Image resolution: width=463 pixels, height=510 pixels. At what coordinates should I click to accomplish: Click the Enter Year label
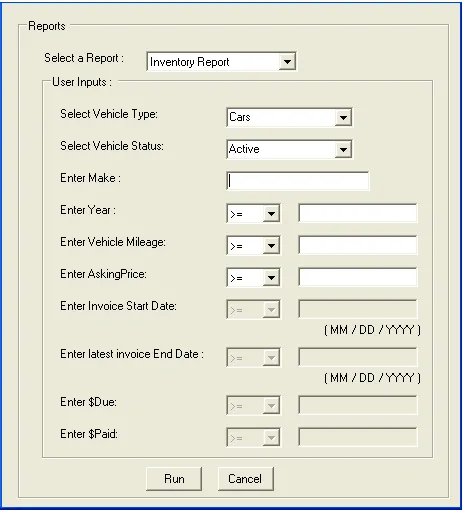click(x=88, y=210)
